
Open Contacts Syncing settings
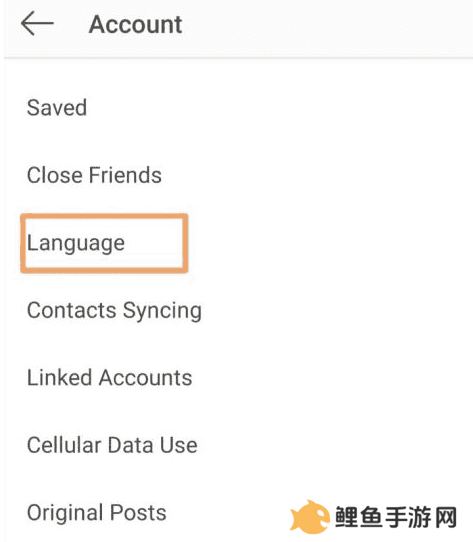click(x=114, y=310)
